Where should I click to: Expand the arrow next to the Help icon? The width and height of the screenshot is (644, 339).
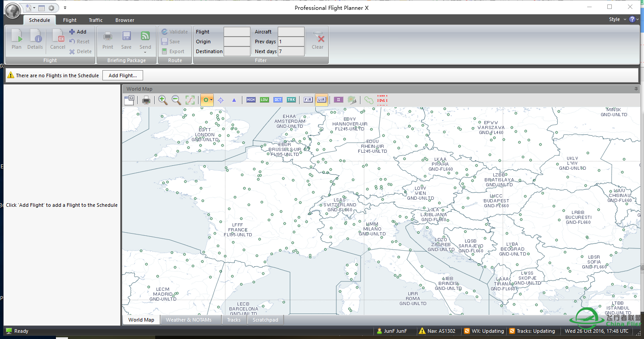(x=638, y=19)
